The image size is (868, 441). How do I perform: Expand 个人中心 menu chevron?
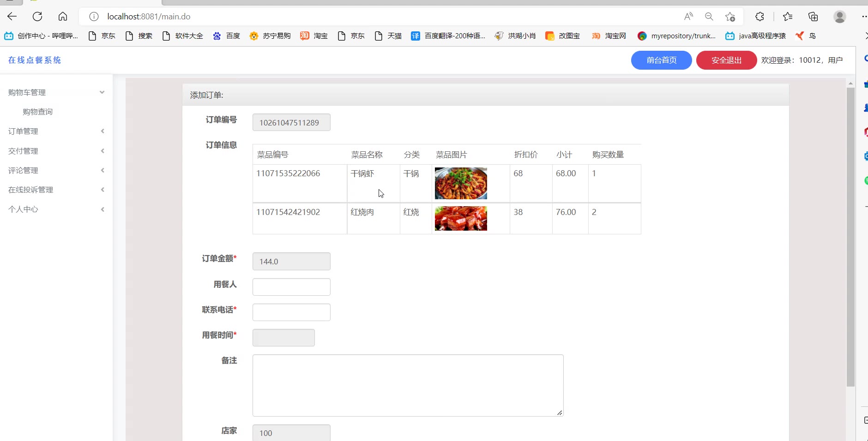[102, 209]
